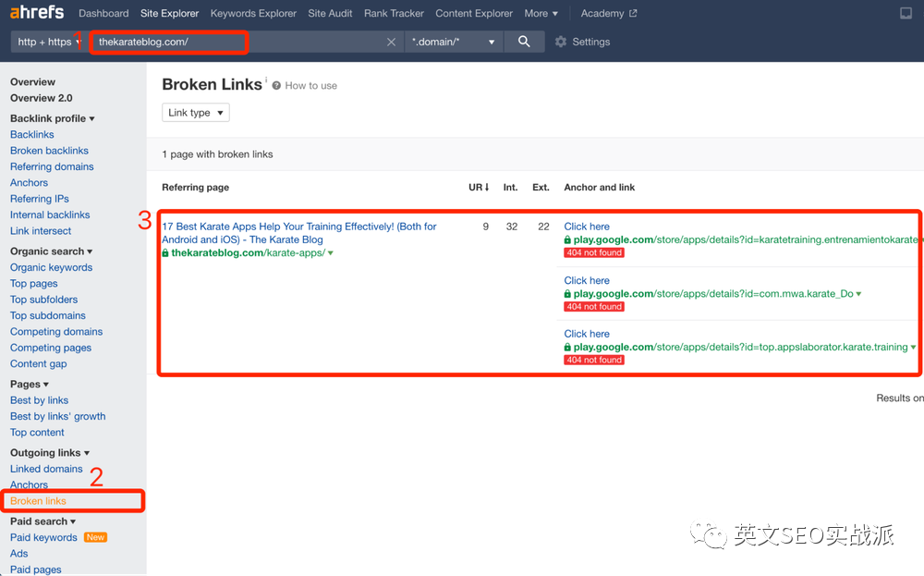
Task: Open Top subdomains report
Action: point(48,315)
